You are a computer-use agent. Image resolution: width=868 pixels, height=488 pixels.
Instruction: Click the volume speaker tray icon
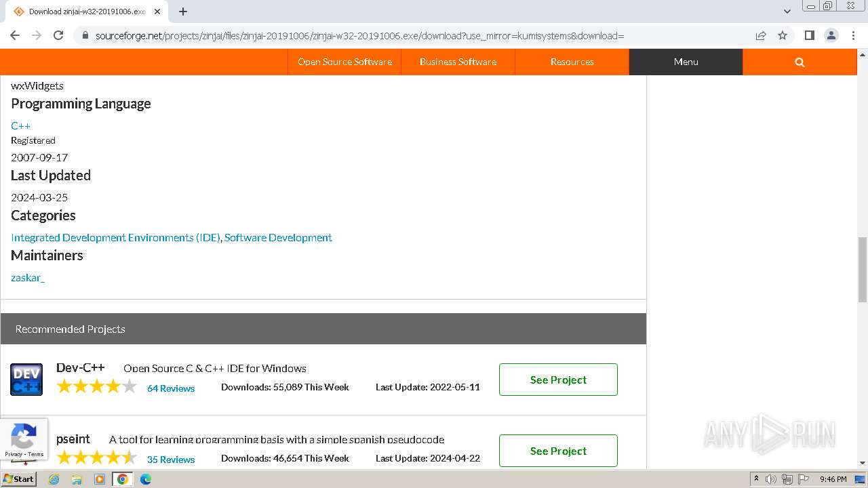[771, 479]
